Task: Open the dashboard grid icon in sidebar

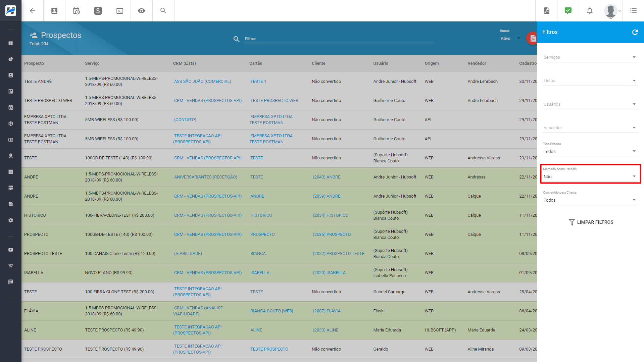Action: [x=11, y=43]
